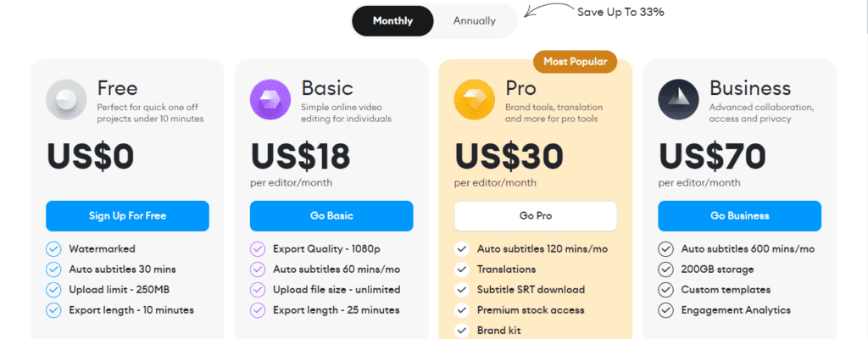Click the Go Business button
The height and width of the screenshot is (339, 868).
click(x=740, y=216)
